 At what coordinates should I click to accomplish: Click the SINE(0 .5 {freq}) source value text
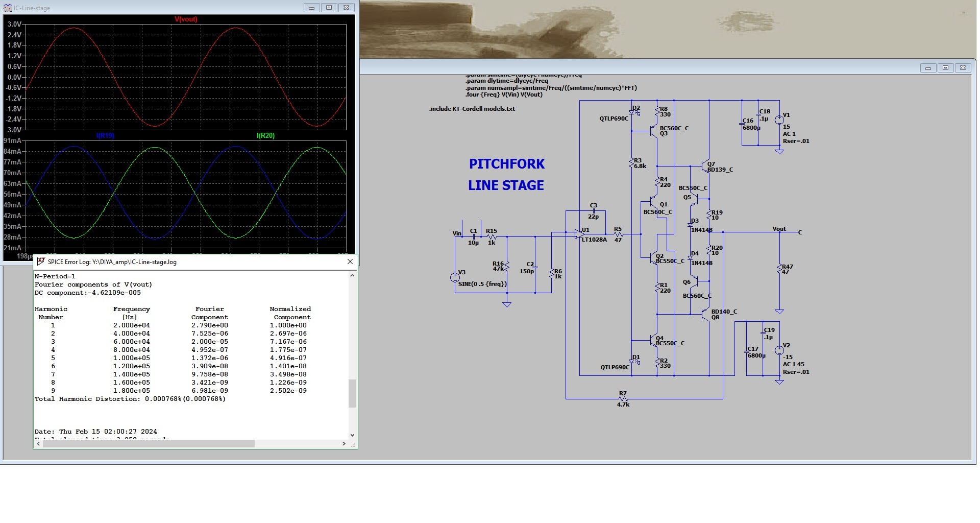tap(482, 284)
